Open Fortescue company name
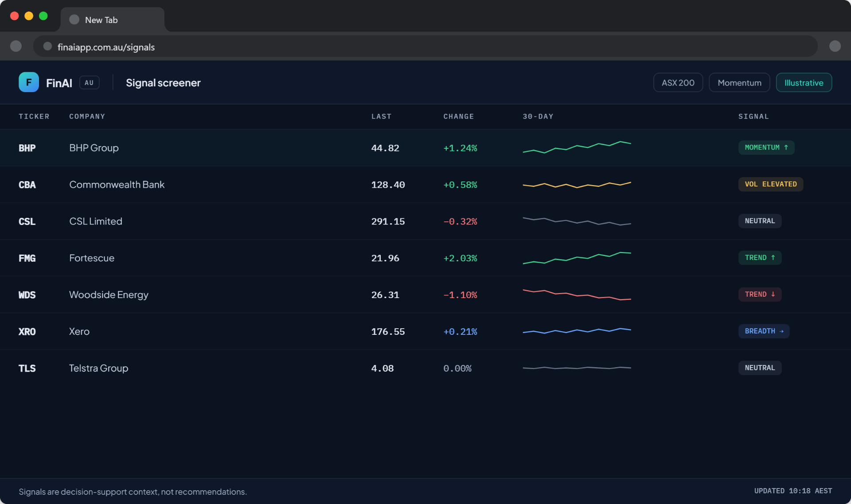The height and width of the screenshot is (504, 851). click(92, 258)
